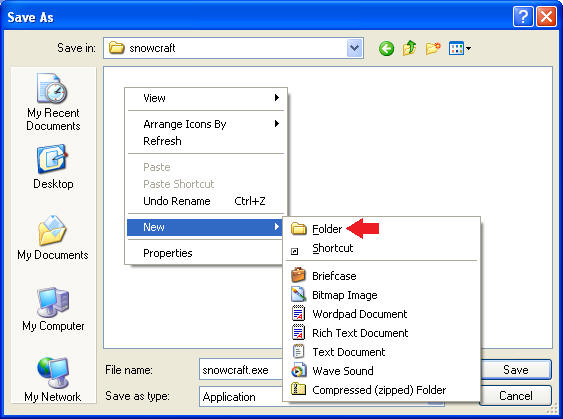Viewport: 563px width, 419px height.
Task: Jump to the Desktop location
Action: 53,167
